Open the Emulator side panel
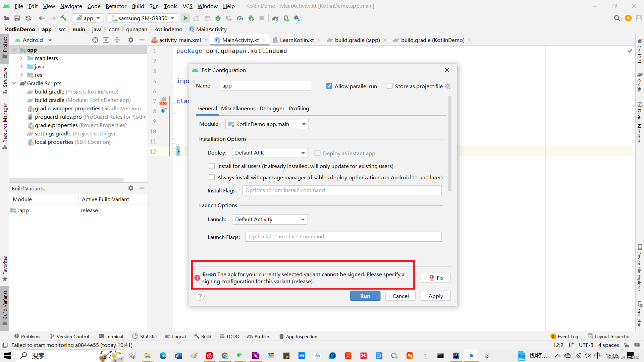The width and height of the screenshot is (644, 362). coord(639,314)
